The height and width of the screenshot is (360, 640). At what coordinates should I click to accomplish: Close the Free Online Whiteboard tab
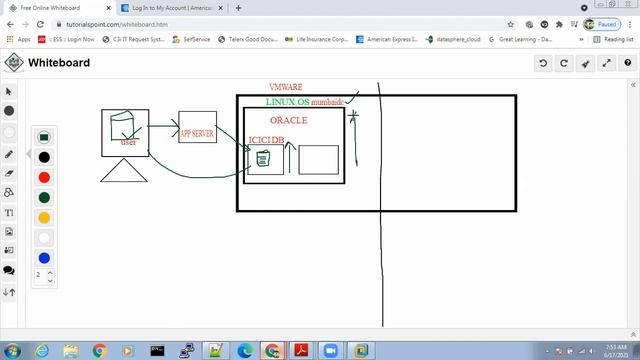coord(109,8)
